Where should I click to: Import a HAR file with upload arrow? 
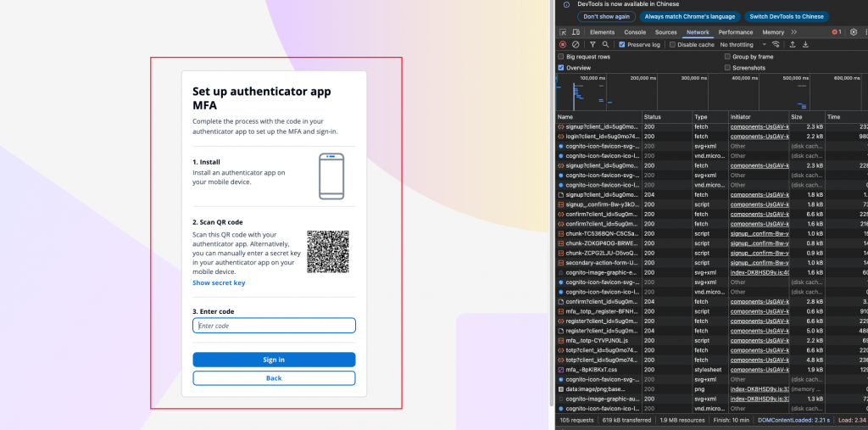pyautogui.click(x=793, y=44)
